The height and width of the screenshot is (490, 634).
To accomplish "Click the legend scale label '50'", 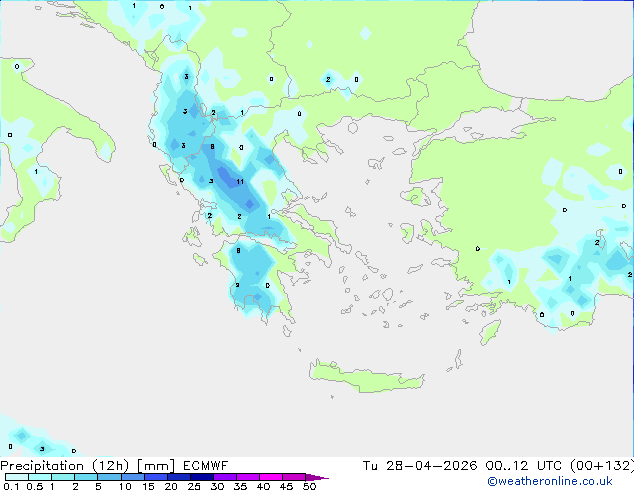I will (309, 486).
